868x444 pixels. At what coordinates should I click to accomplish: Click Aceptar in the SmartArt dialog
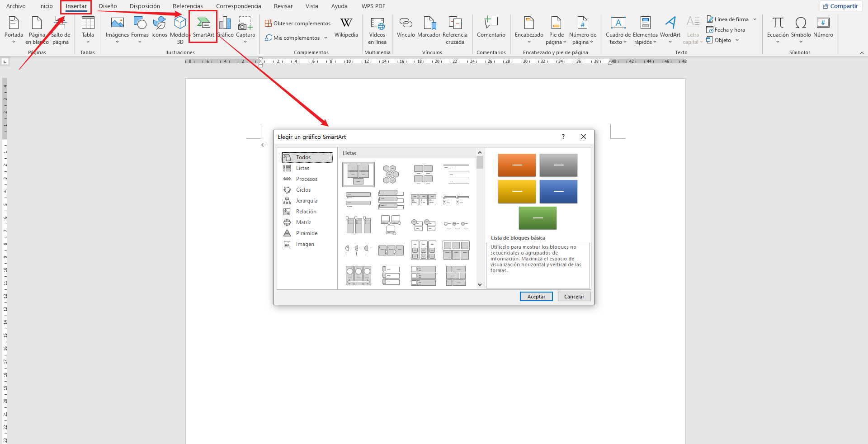536,297
